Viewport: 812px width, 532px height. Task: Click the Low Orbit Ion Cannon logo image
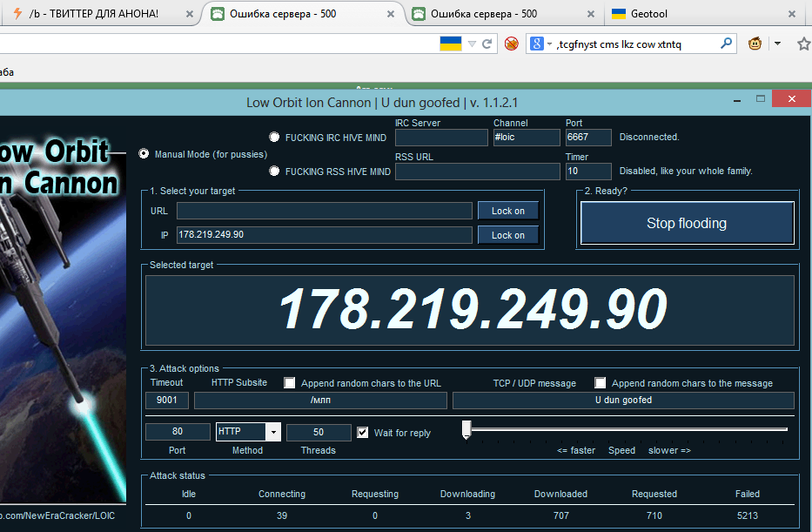coord(63,318)
